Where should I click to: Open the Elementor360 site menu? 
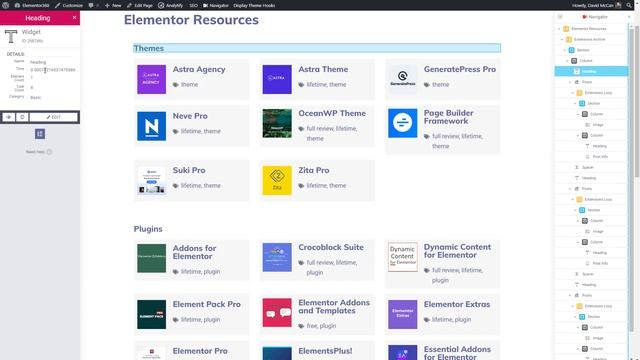click(x=32, y=5)
